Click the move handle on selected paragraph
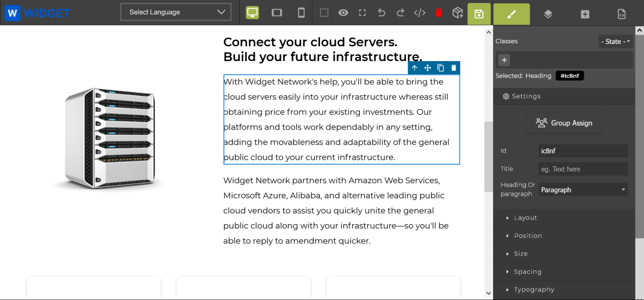 427,68
